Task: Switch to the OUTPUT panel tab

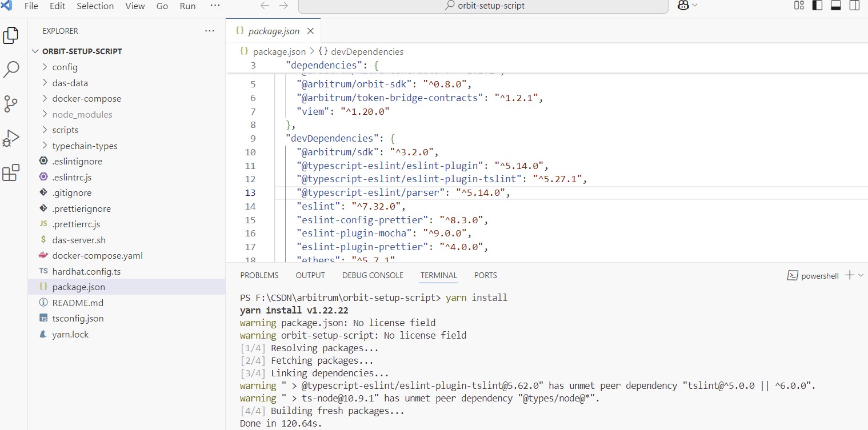Action: (310, 275)
